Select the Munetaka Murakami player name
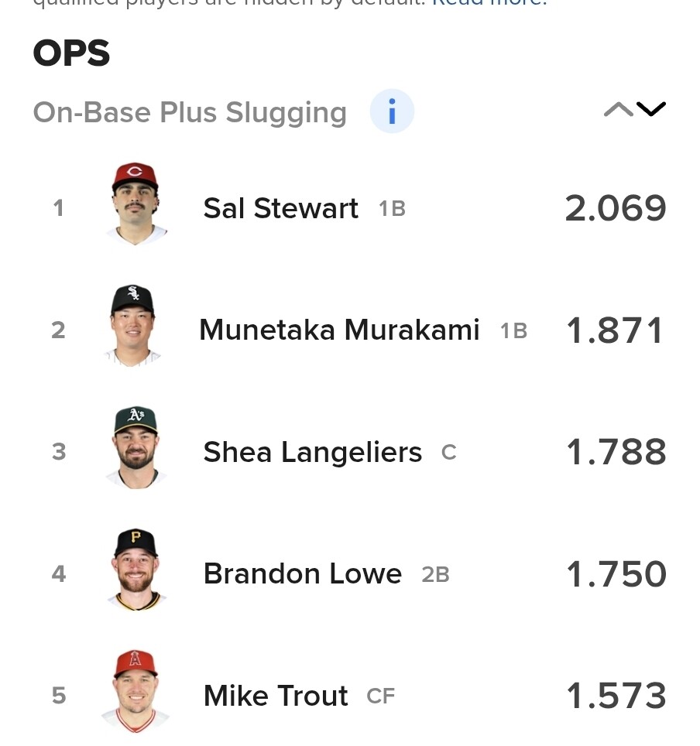Image resolution: width=700 pixels, height=746 pixels. 339,330
